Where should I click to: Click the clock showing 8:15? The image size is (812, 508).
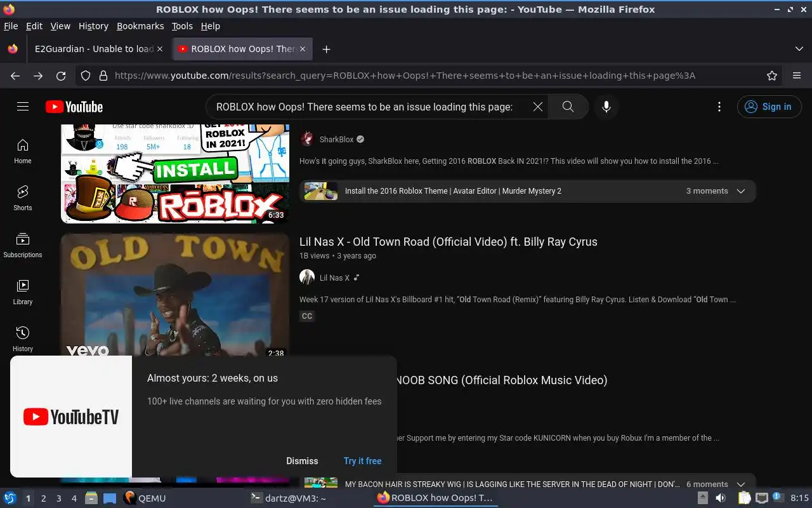799,498
